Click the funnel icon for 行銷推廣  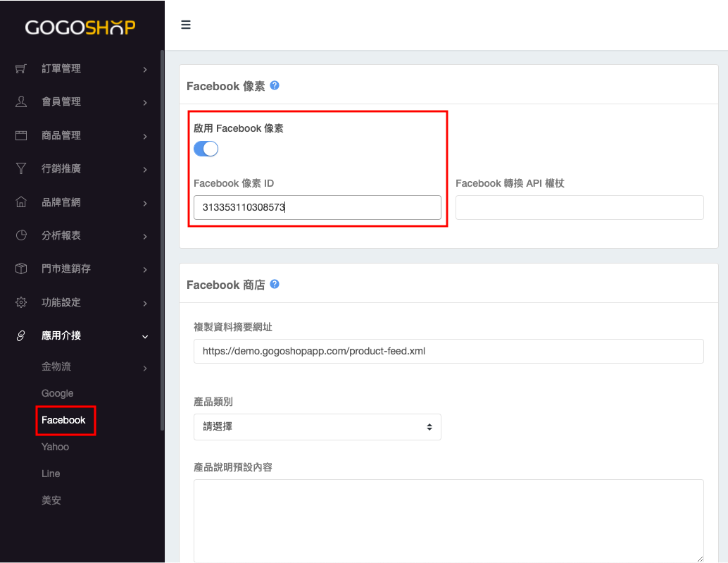21,168
